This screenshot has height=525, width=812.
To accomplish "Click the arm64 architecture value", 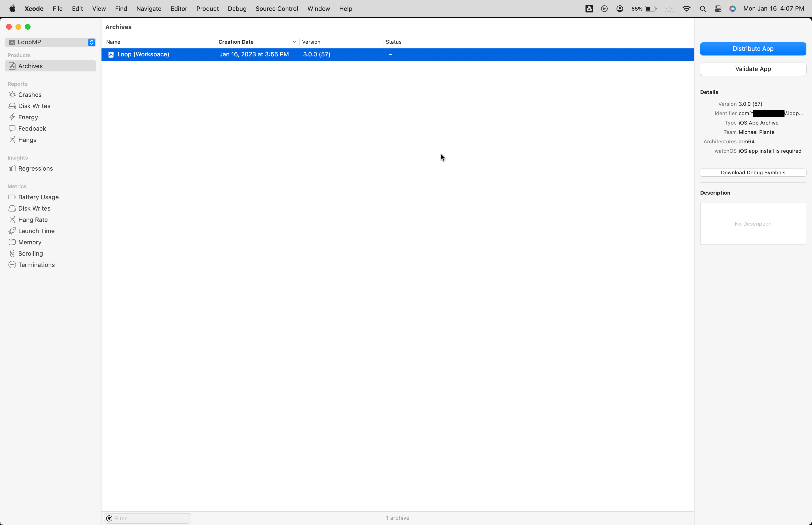I will (x=747, y=141).
